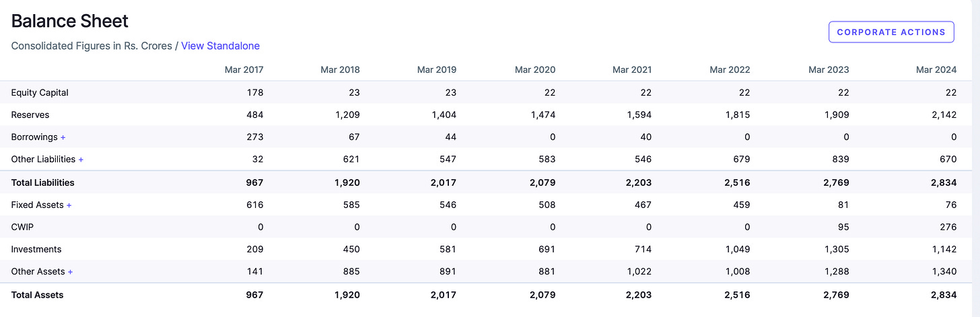Click the Mar 2021 column header
The width and height of the screenshot is (980, 317).
tap(632, 69)
